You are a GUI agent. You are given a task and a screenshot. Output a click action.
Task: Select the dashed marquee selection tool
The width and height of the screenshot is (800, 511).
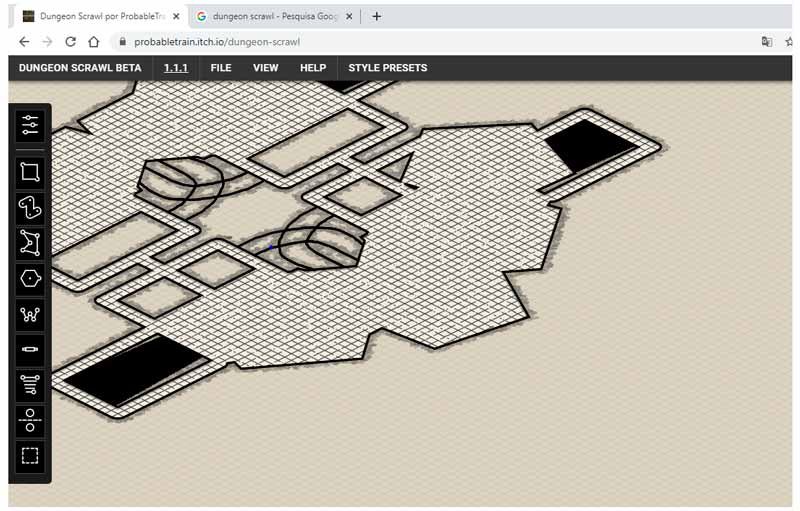(x=30, y=456)
